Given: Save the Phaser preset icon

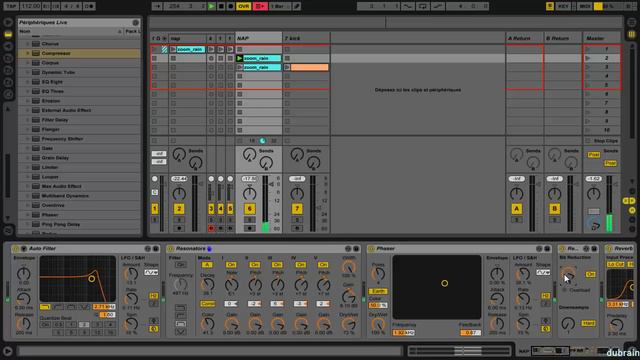Looking at the screenshot, I should pos(547,249).
